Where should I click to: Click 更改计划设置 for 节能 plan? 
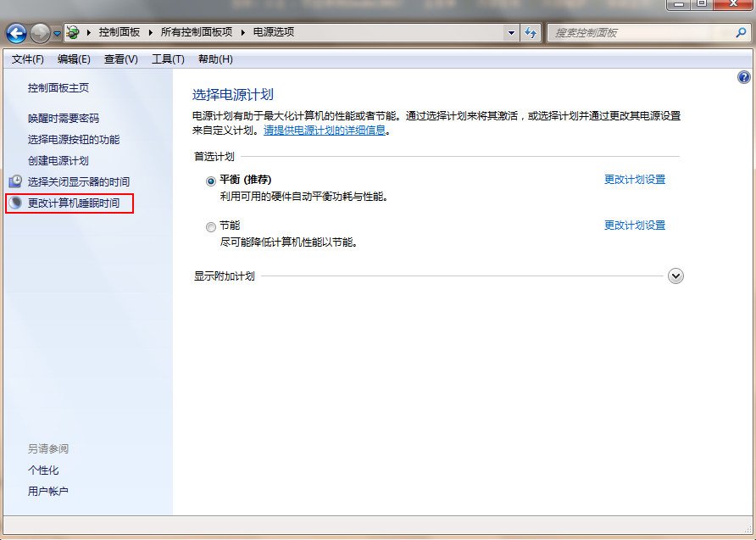635,225
